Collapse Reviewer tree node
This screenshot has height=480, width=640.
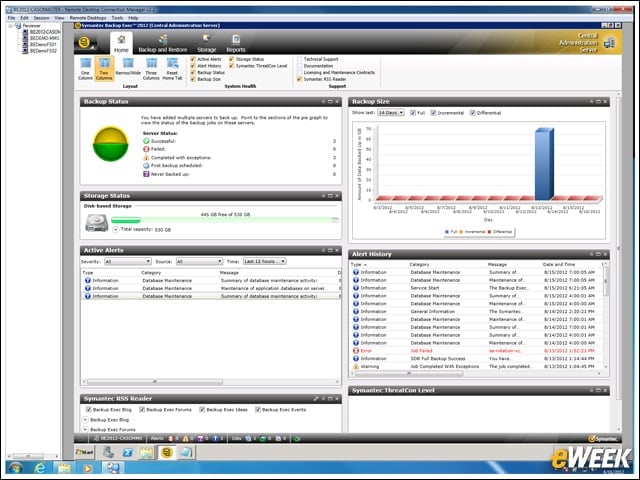click(11, 26)
